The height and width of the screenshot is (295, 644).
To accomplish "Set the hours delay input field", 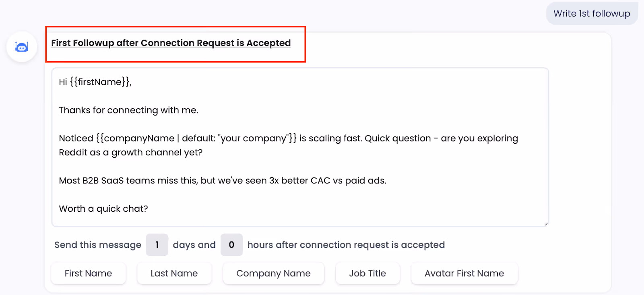I will 231,245.
